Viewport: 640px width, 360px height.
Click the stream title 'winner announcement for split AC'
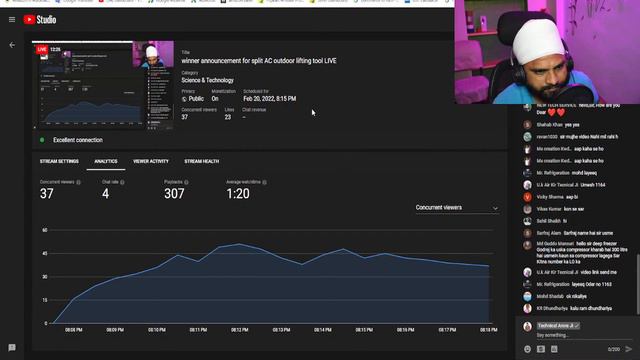coord(259,61)
